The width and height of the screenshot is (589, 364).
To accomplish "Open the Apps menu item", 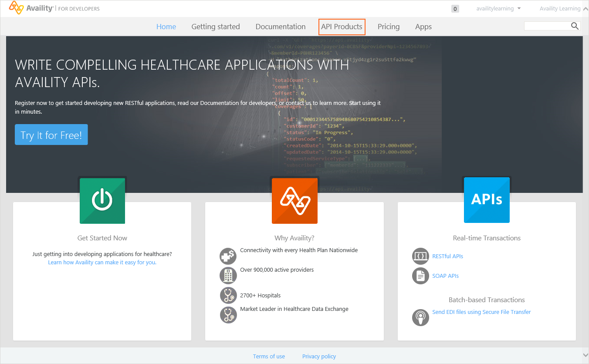I will click(423, 27).
